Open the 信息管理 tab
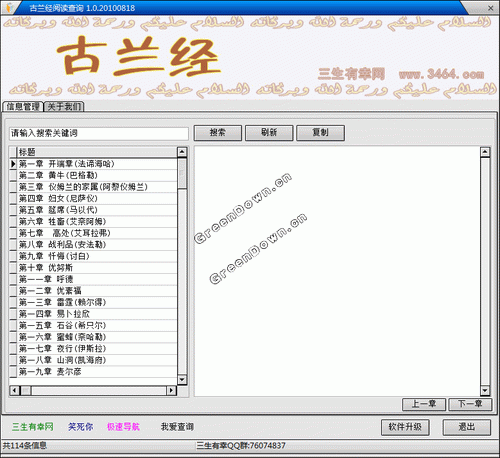The height and width of the screenshot is (458, 500). (23, 107)
